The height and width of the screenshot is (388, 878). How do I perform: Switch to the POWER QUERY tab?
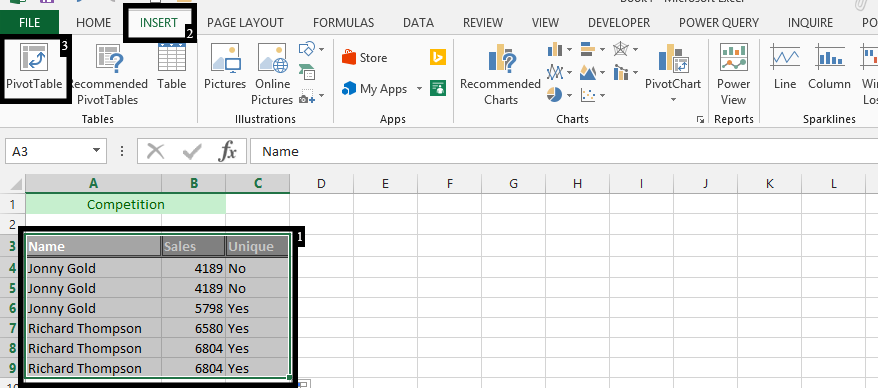pos(719,23)
